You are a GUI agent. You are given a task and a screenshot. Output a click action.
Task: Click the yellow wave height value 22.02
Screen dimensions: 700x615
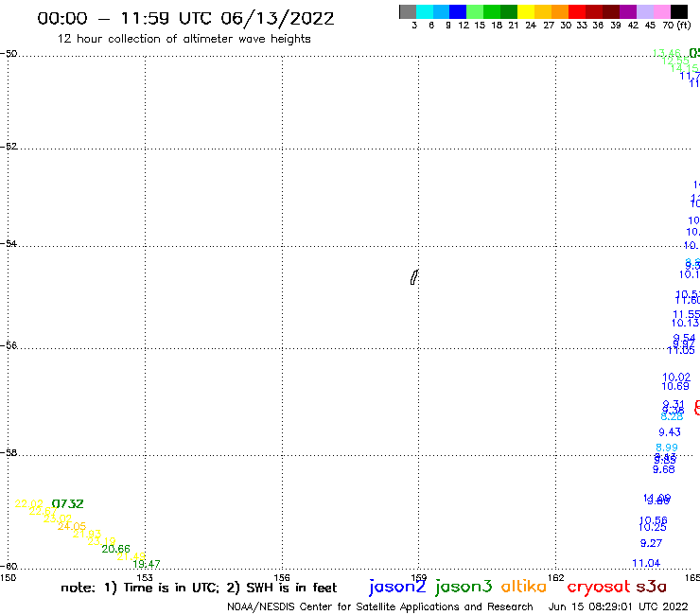click(x=28, y=503)
